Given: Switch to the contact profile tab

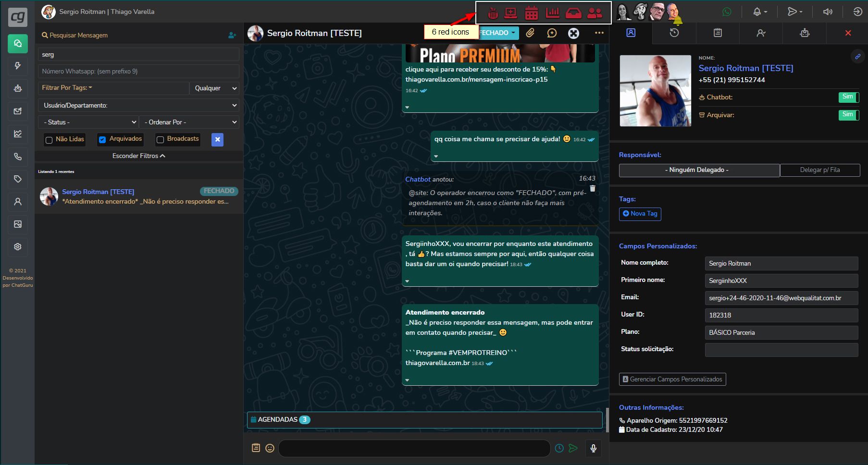Looking at the screenshot, I should pyautogui.click(x=631, y=33).
